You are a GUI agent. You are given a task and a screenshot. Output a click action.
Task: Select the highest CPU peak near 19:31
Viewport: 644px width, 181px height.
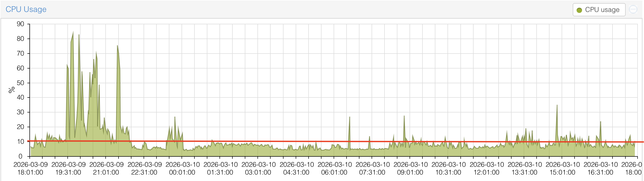tap(73, 33)
